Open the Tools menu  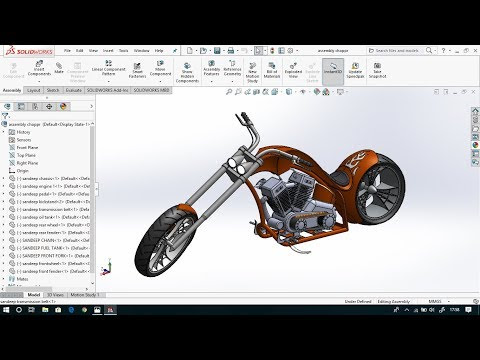pyautogui.click(x=123, y=51)
